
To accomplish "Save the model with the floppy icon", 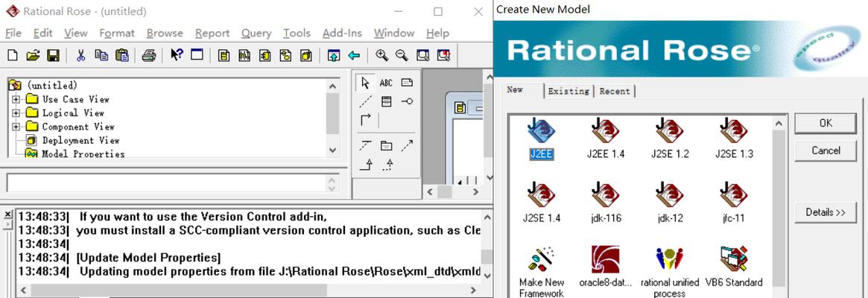I will point(53,55).
